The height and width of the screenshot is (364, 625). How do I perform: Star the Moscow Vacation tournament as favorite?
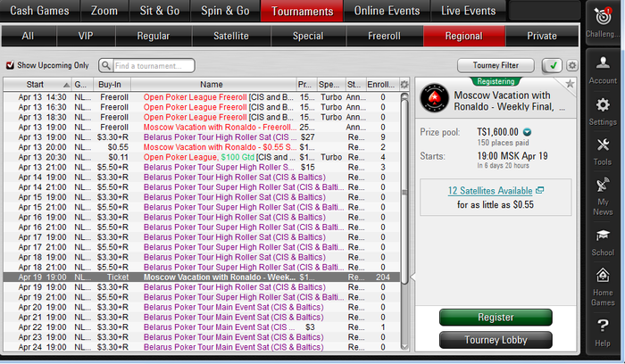pos(570,84)
